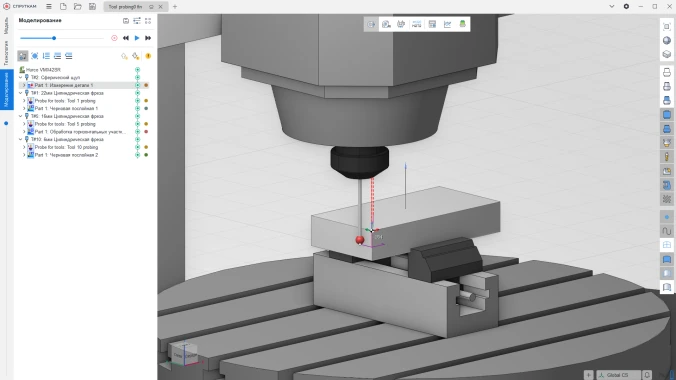
Task: Collapse T#1 22мм Цилиндрическая фреза node
Action: 21,93
